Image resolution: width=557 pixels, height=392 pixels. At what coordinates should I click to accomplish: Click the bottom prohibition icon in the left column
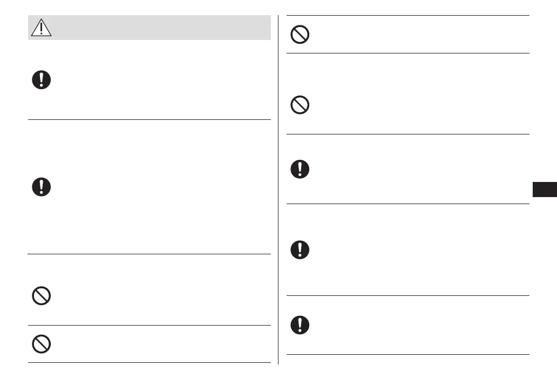[42, 344]
